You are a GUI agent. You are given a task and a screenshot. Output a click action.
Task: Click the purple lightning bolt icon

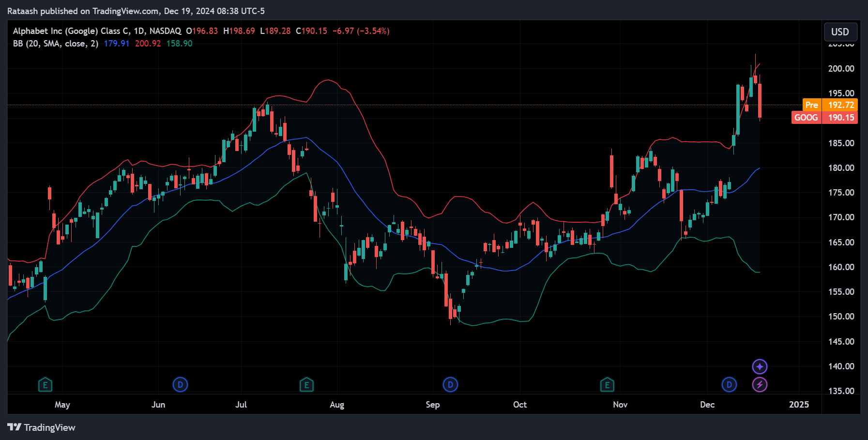click(760, 385)
